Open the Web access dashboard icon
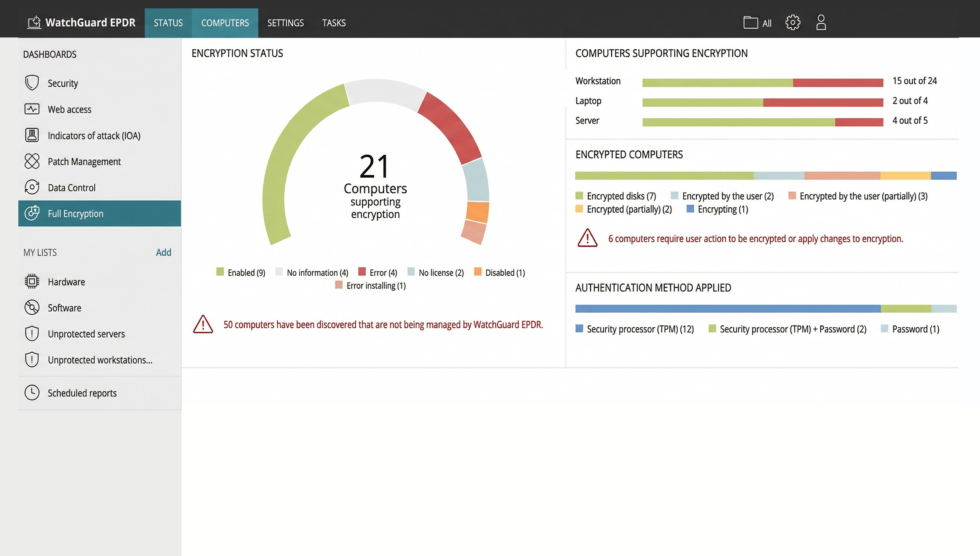980x556 pixels. pos(32,109)
